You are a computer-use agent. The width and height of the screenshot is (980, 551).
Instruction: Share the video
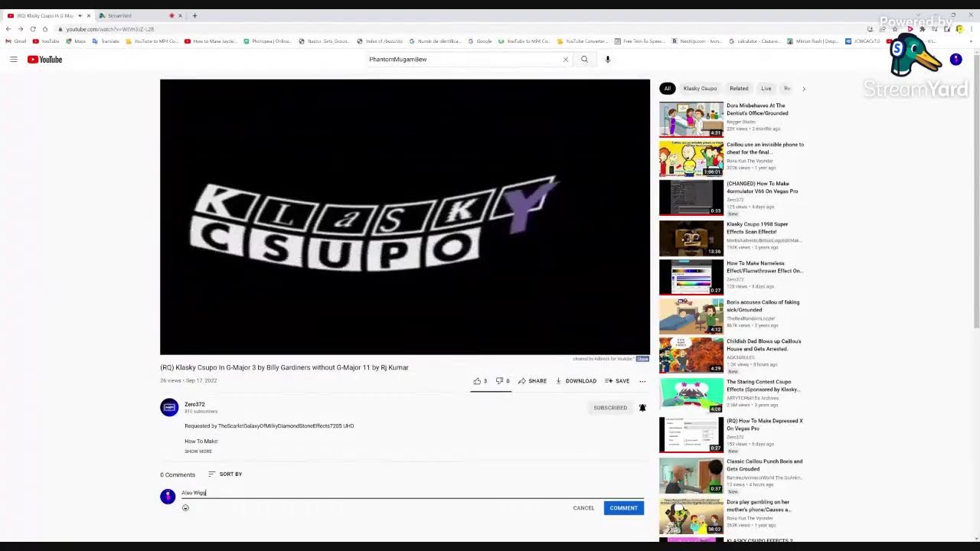pos(532,380)
